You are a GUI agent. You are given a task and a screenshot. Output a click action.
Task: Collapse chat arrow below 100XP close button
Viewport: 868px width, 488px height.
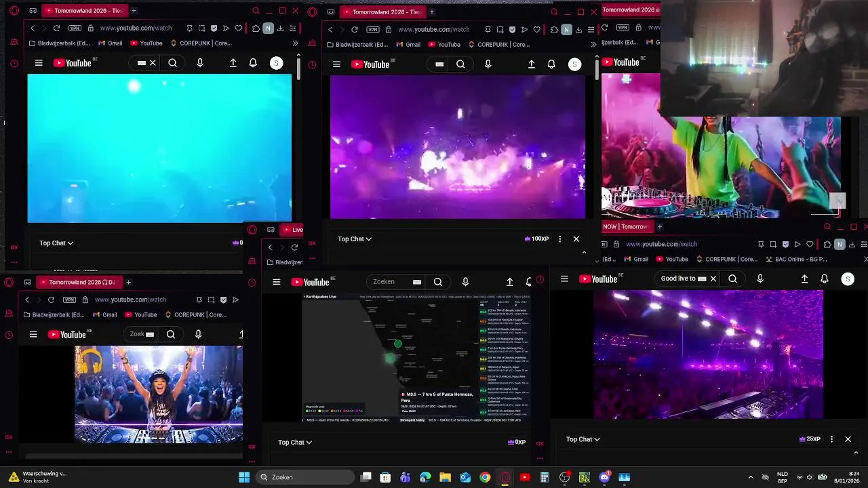coord(584,252)
